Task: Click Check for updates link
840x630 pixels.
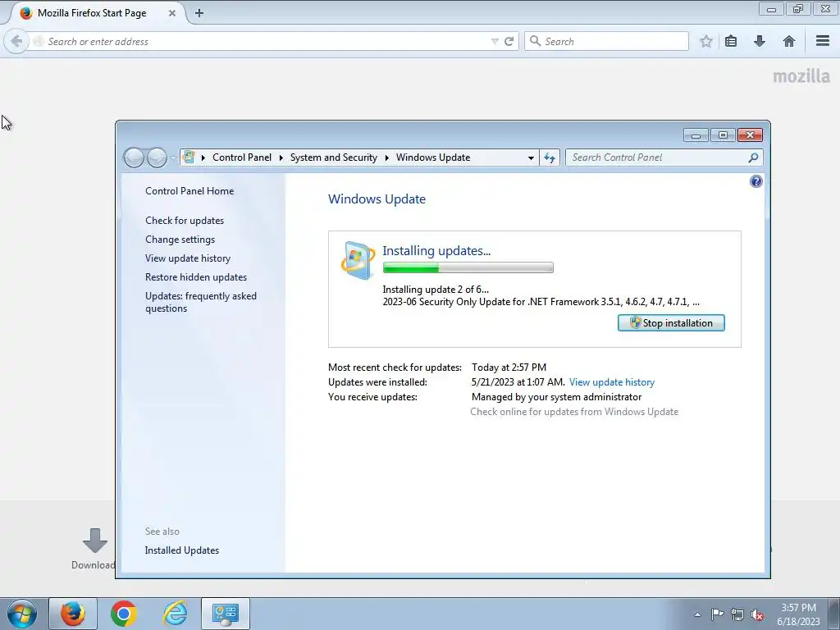Action: coord(185,220)
